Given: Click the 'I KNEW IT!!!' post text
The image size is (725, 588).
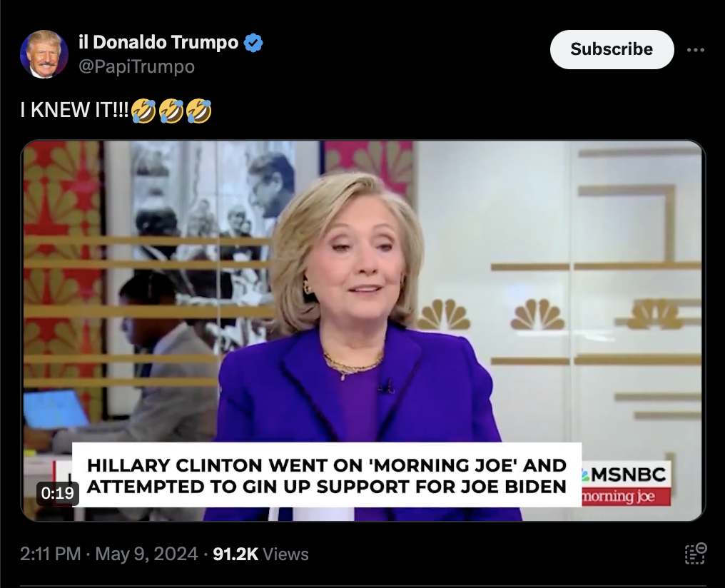Looking at the screenshot, I should 74,111.
